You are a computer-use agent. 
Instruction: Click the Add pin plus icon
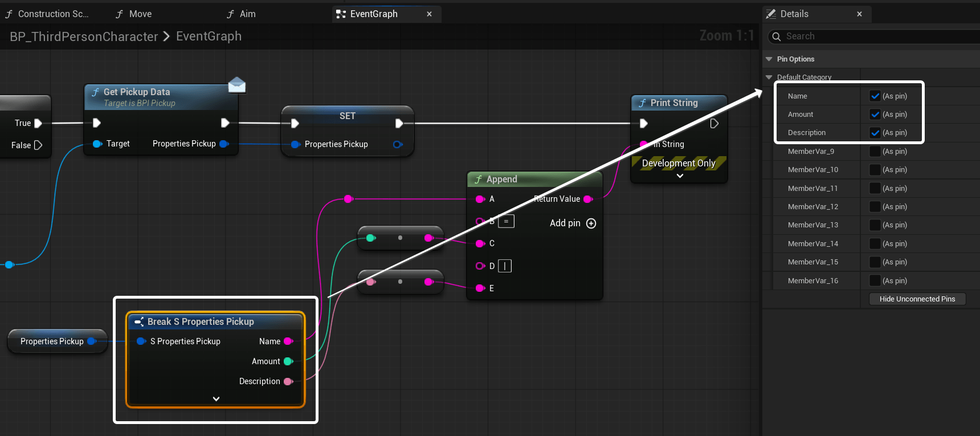591,223
